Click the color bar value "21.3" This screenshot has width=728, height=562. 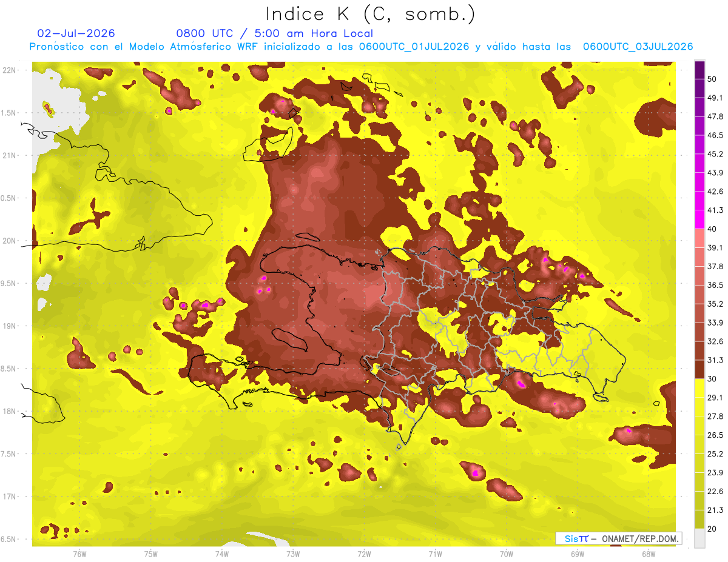(x=715, y=510)
